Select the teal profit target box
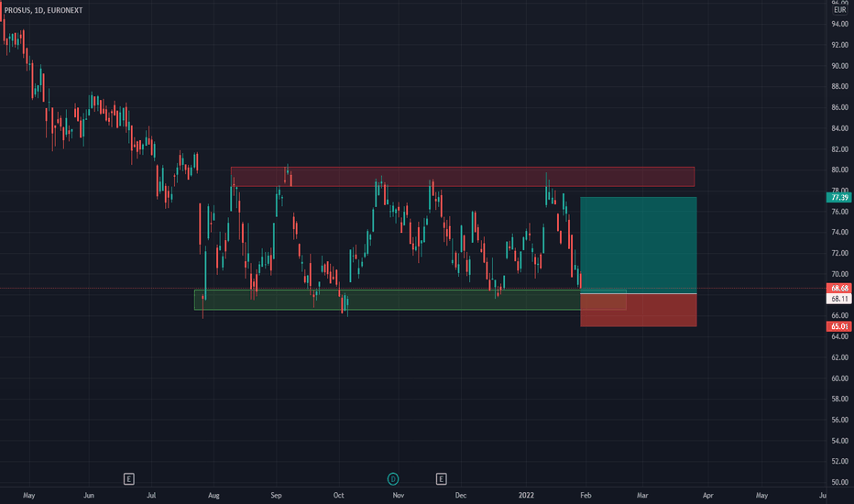Image resolution: width=854 pixels, height=504 pixels. point(639,246)
